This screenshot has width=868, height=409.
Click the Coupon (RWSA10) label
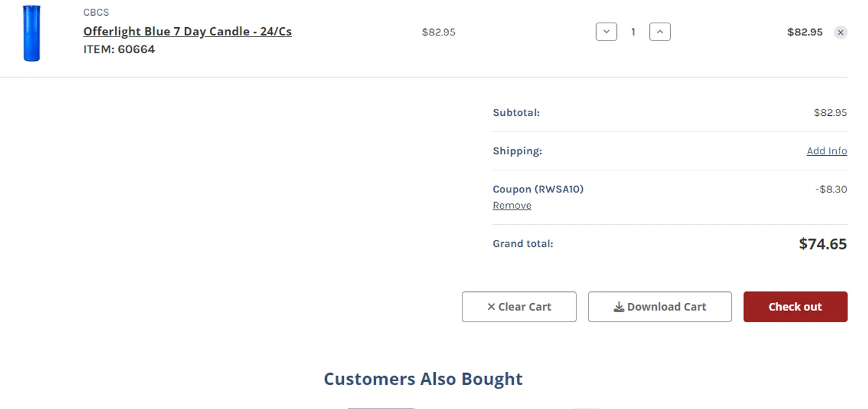538,189
